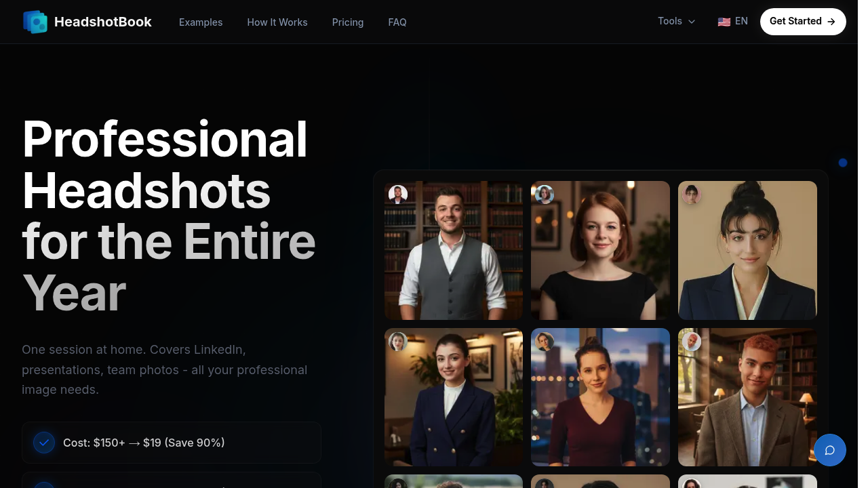868x488 pixels.
Task: Open headshot of woman in maroon top
Action: click(x=600, y=397)
